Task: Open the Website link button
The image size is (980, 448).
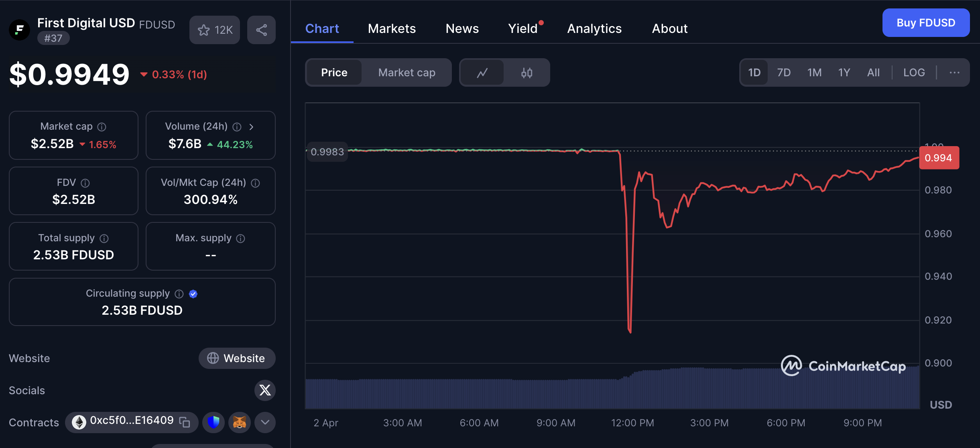Action: (237, 358)
